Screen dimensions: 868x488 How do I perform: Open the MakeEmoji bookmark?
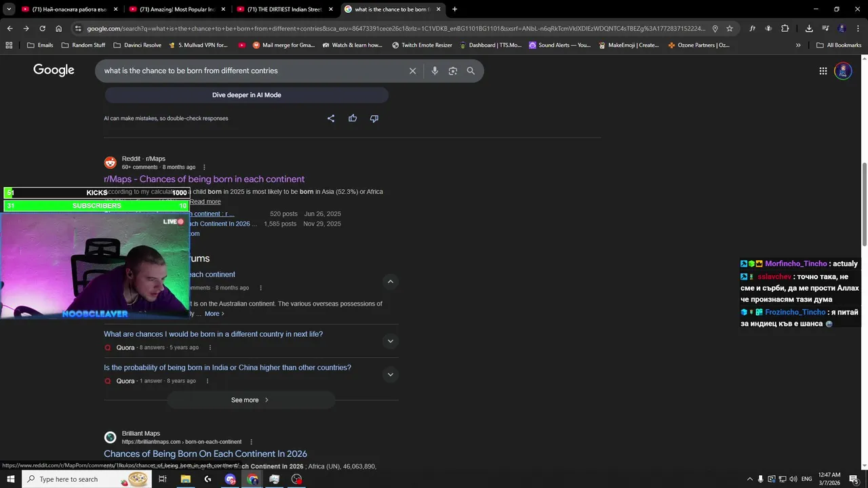click(629, 45)
